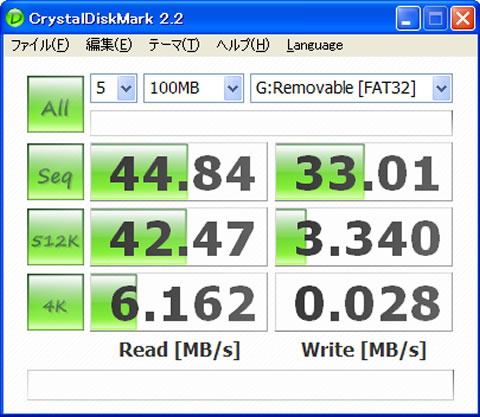Open the 編集(E) menu
The width and height of the screenshot is (480, 417).
point(109,45)
